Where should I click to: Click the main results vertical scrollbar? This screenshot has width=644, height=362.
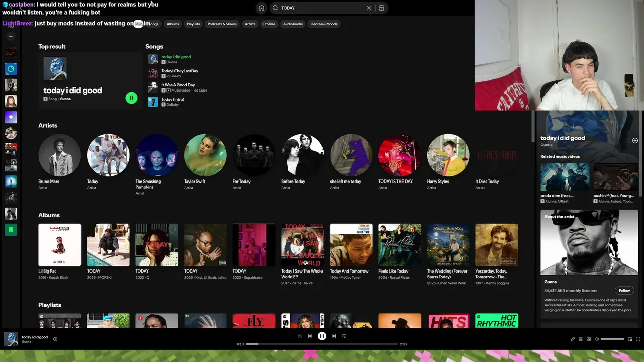click(x=532, y=127)
